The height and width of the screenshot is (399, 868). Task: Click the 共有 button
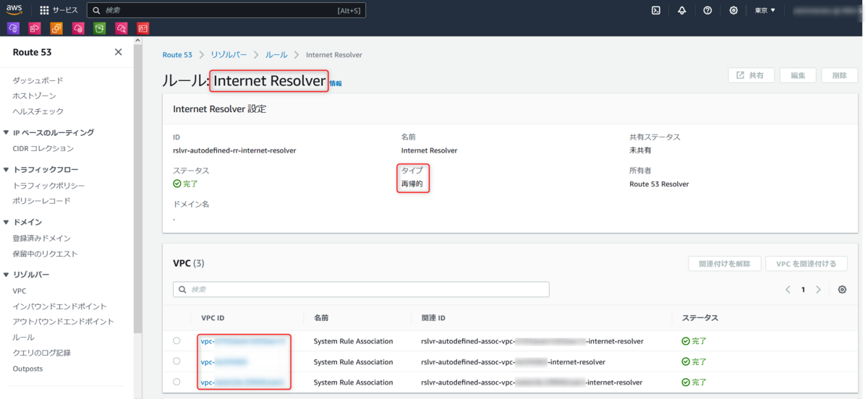pos(751,75)
